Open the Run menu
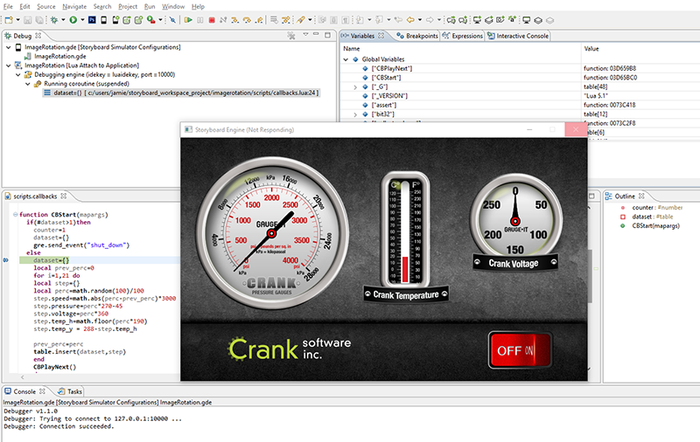This screenshot has height=442, width=700. 150,6
